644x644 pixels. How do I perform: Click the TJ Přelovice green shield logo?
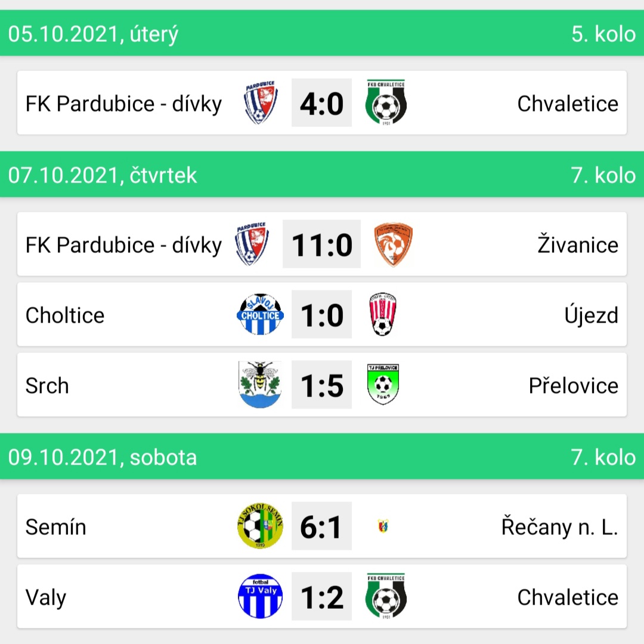coord(383,385)
